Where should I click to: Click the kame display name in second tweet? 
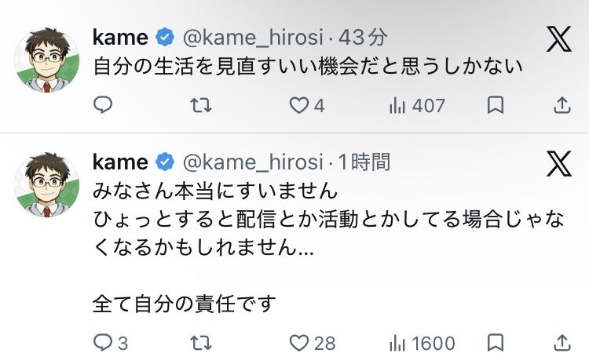pyautogui.click(x=120, y=162)
